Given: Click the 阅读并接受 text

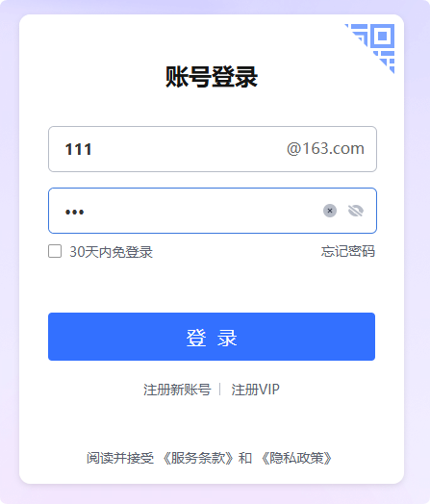Looking at the screenshot, I should click(x=120, y=458).
